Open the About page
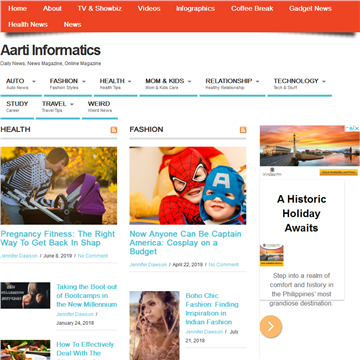The width and height of the screenshot is (360, 360). (x=52, y=9)
